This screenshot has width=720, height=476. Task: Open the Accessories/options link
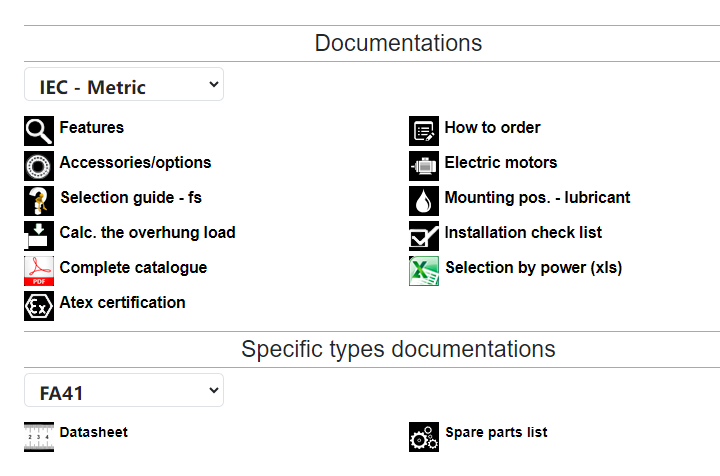point(135,162)
